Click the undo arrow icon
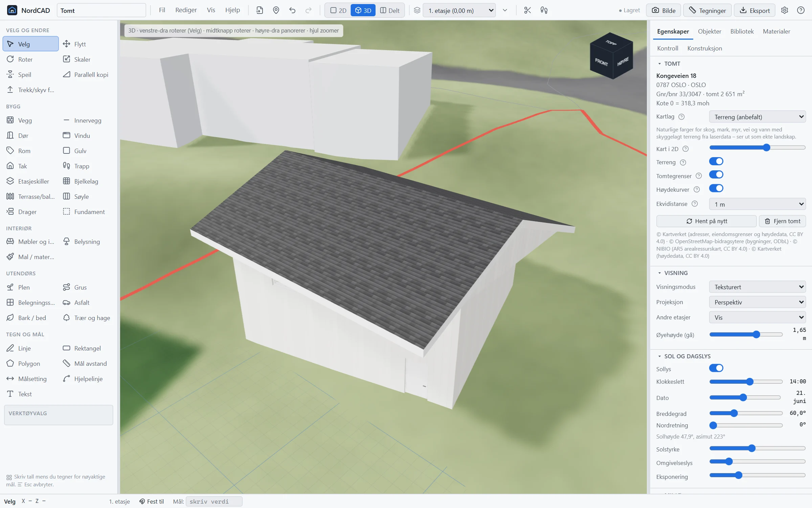This screenshot has width=812, height=508. tap(292, 10)
